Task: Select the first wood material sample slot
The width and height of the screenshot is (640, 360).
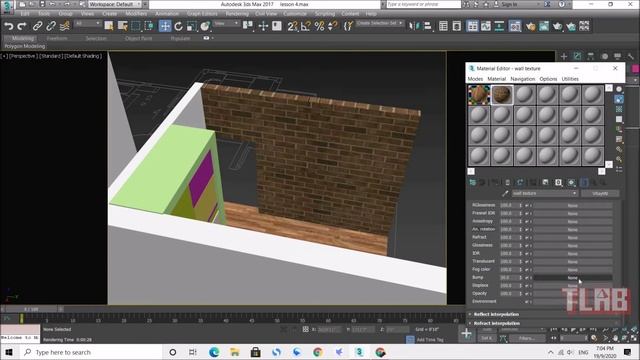Action: (x=479, y=95)
